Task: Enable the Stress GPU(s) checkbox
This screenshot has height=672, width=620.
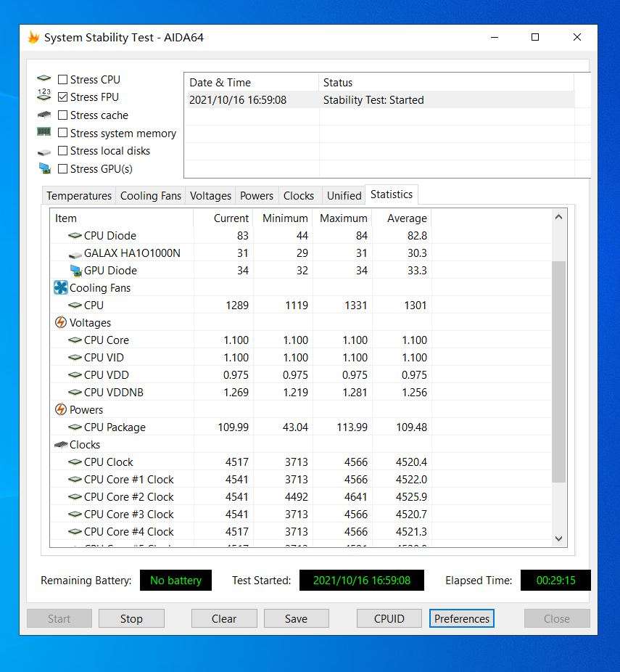Action: pos(62,168)
